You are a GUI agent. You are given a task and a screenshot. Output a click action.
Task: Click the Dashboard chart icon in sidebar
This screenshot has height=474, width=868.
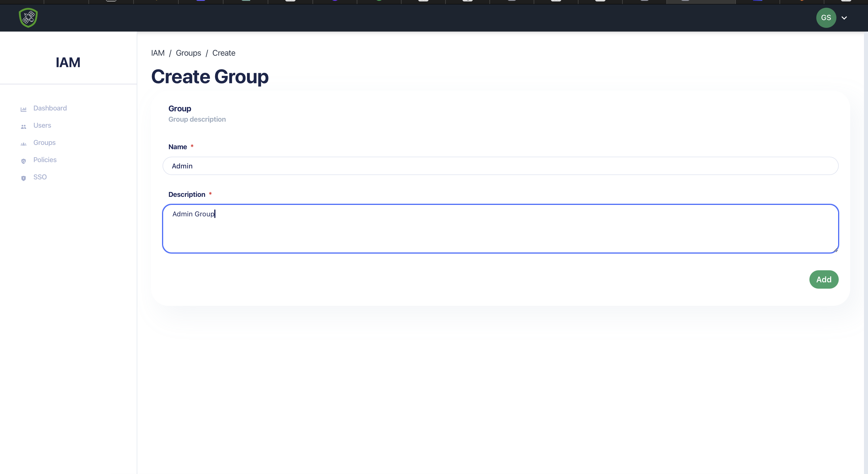[23, 109]
